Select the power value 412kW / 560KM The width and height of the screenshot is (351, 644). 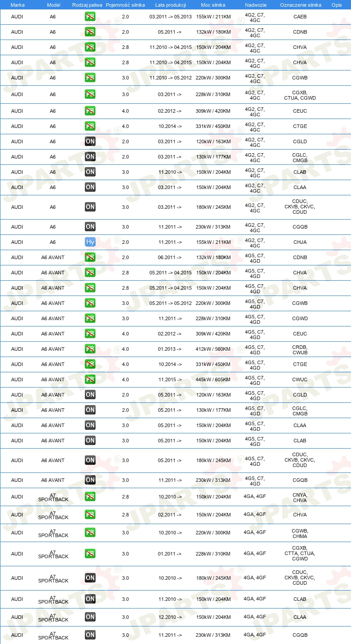[x=213, y=349]
